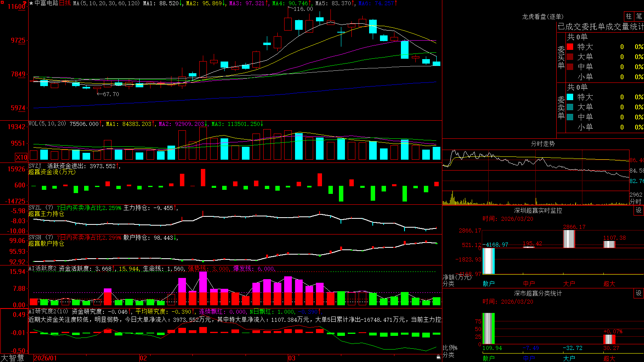Click the red 超大 ratio bar with +0.07%
Viewport: 644px width, 362px height.
(x=609, y=339)
